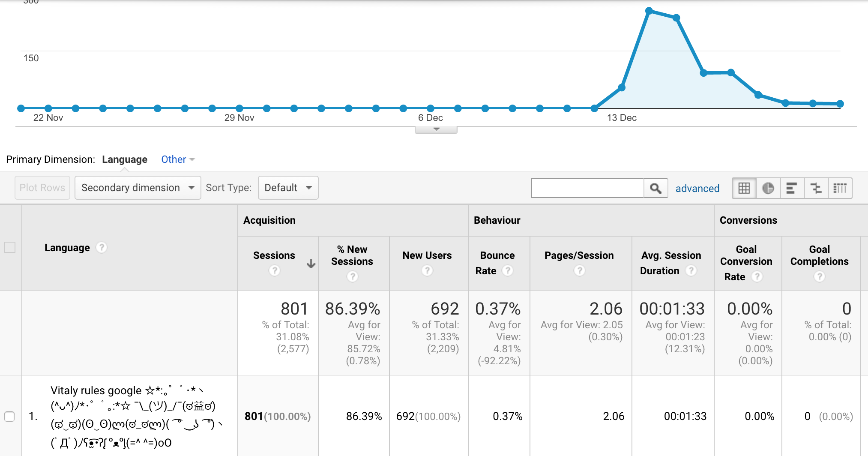This screenshot has width=868, height=456.
Task: Click the last data point on chart
Action: (x=840, y=104)
